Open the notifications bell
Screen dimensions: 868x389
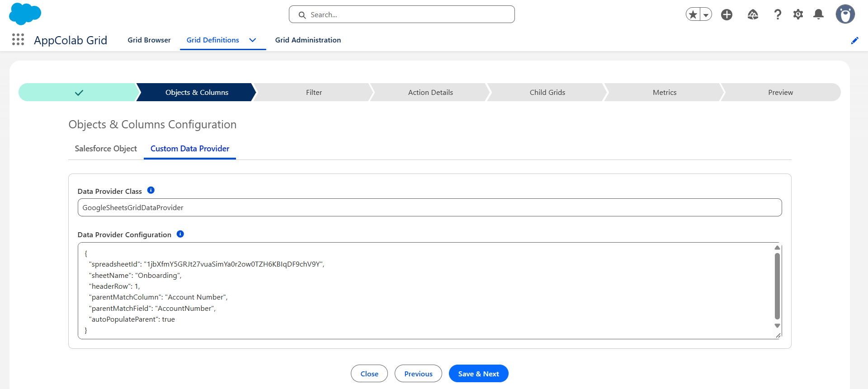(x=818, y=14)
